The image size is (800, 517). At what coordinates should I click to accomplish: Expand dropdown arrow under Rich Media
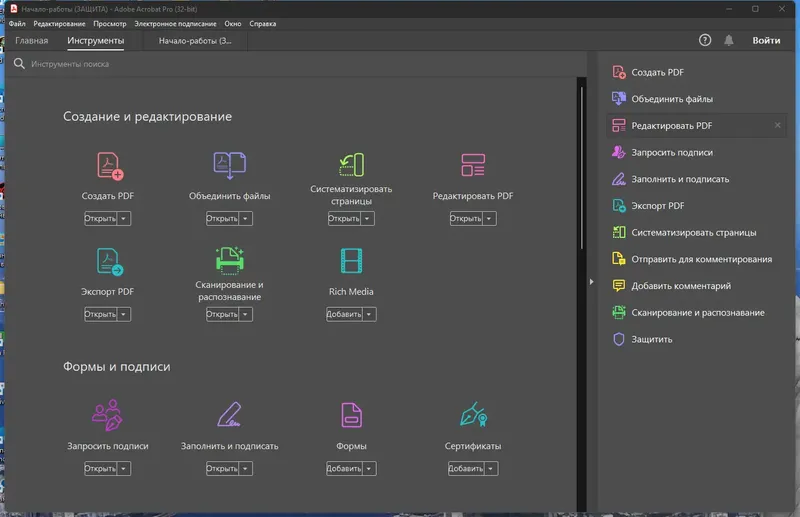369,314
